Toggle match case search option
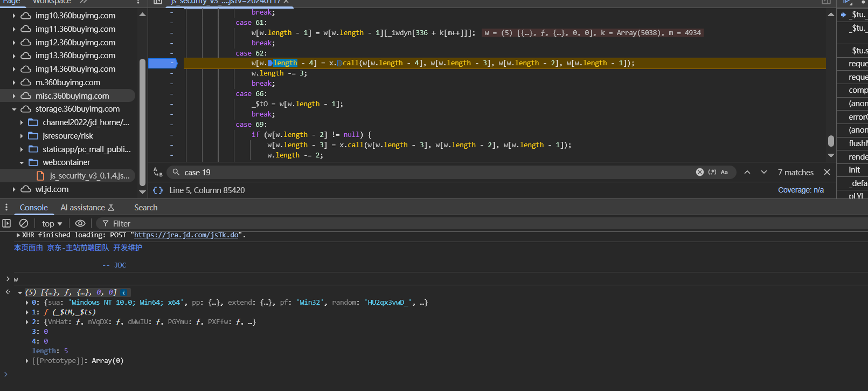Image resolution: width=868 pixels, height=391 pixels. click(724, 172)
